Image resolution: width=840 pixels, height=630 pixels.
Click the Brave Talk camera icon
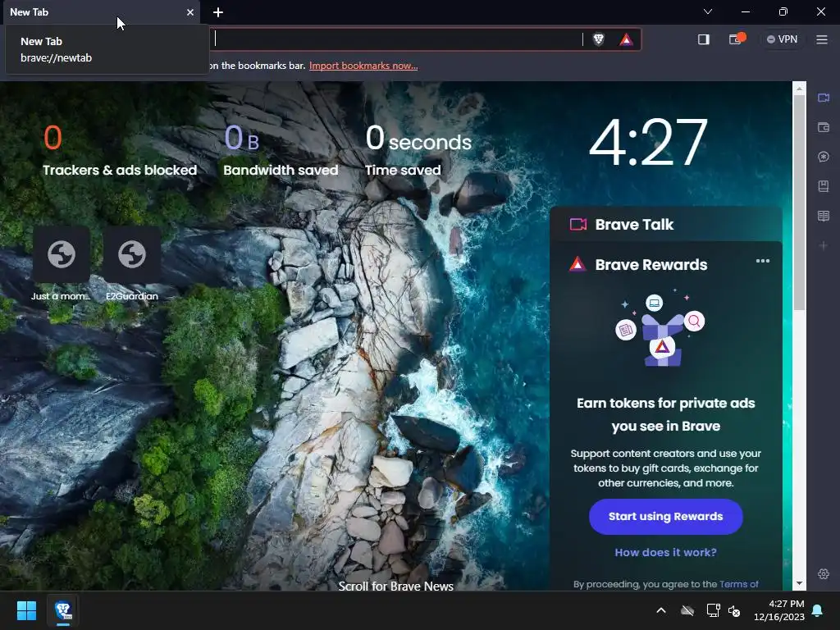click(578, 224)
